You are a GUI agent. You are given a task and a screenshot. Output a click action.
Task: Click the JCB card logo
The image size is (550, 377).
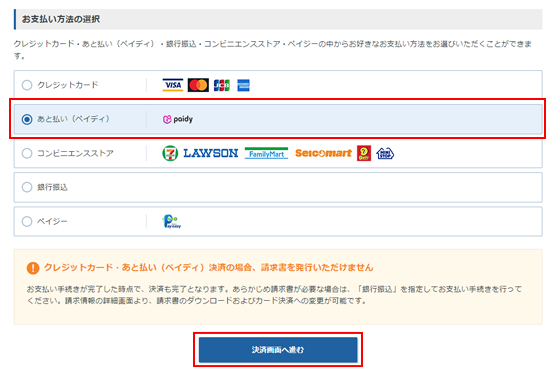pos(222,85)
